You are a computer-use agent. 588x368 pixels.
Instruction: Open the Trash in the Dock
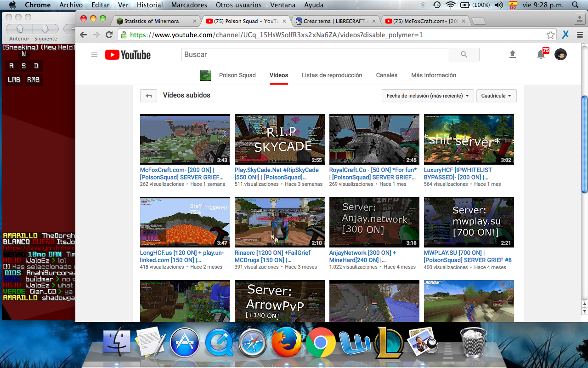(x=473, y=342)
